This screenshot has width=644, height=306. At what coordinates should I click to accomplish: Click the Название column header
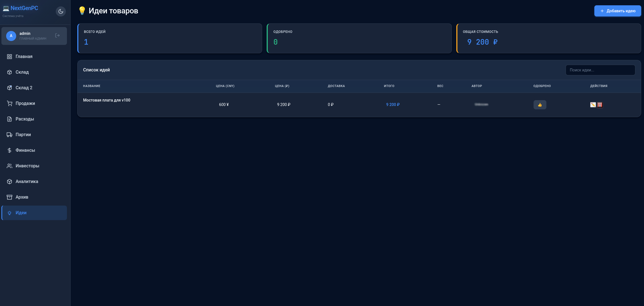92,86
